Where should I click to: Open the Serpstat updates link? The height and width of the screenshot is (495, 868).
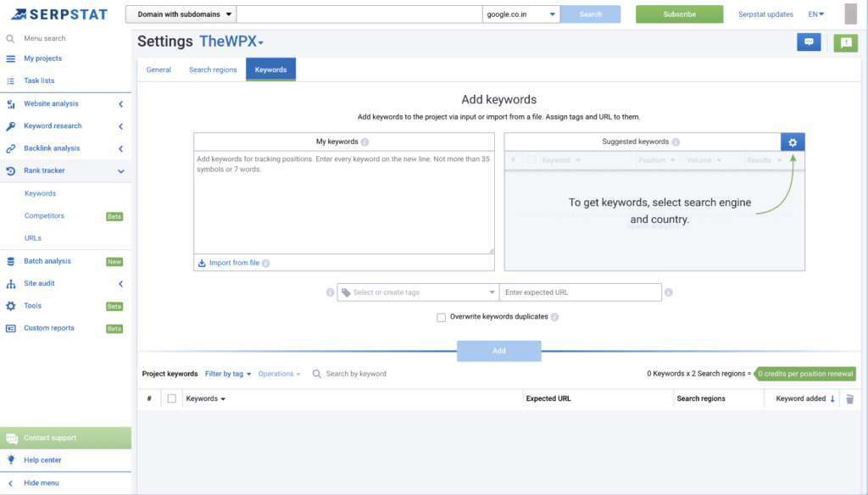pyautogui.click(x=765, y=14)
